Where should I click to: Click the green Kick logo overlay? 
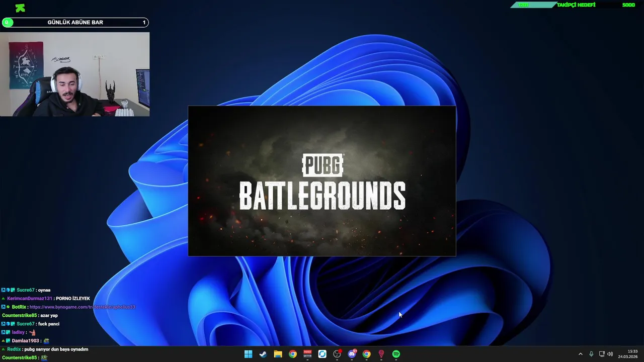click(20, 8)
